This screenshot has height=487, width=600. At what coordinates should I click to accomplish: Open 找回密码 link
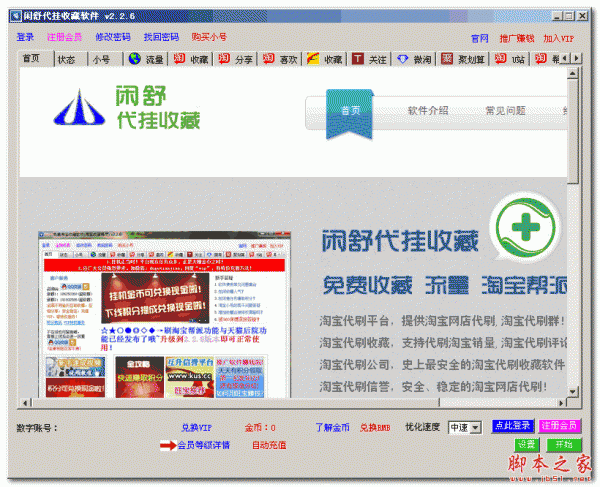tap(161, 37)
